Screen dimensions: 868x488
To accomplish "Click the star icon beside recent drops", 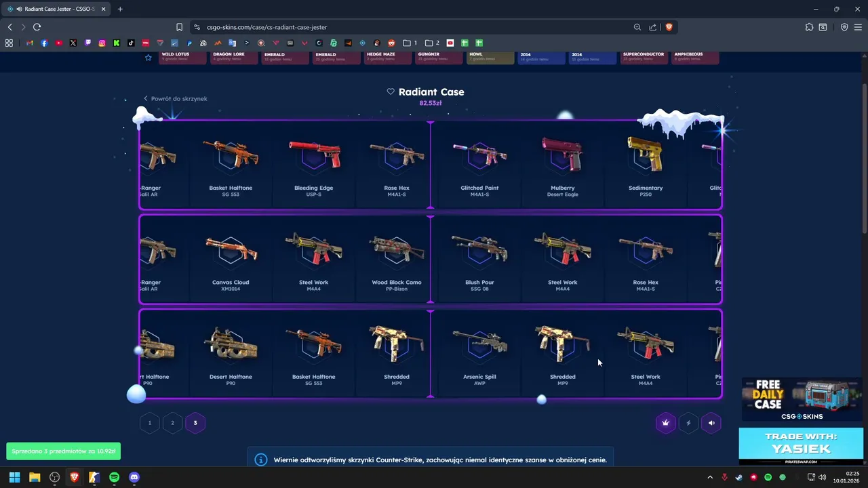I will coord(148,58).
